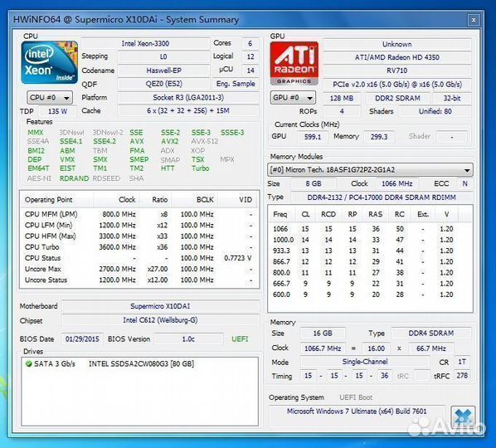The width and height of the screenshot is (496, 448).
Task: Click the tRFC value 278
Action: (x=462, y=376)
